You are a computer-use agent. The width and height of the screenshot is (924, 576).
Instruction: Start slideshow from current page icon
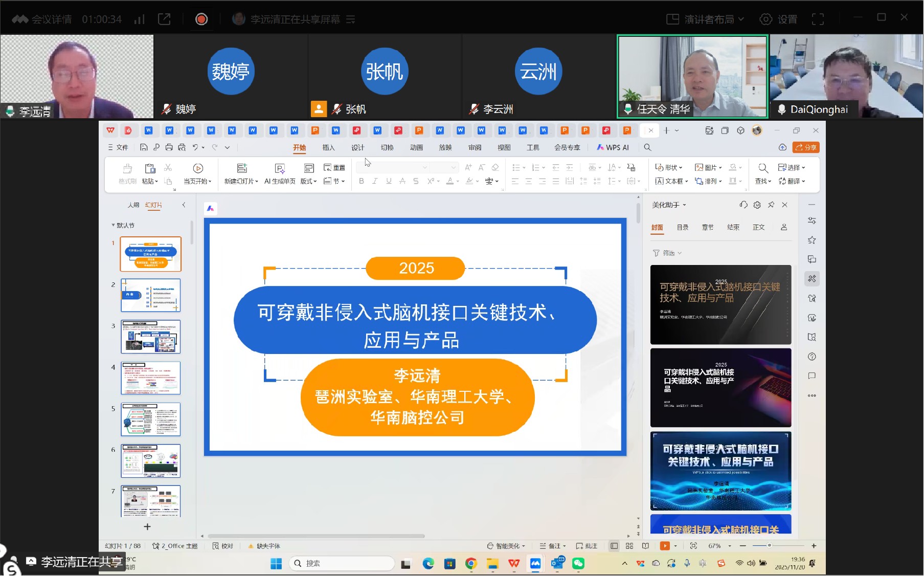point(198,168)
